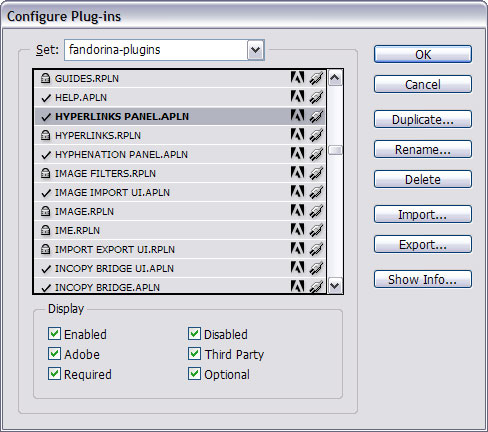This screenshot has height=432, width=488.
Task: Uncheck the Disabled display checkbox
Action: point(194,334)
